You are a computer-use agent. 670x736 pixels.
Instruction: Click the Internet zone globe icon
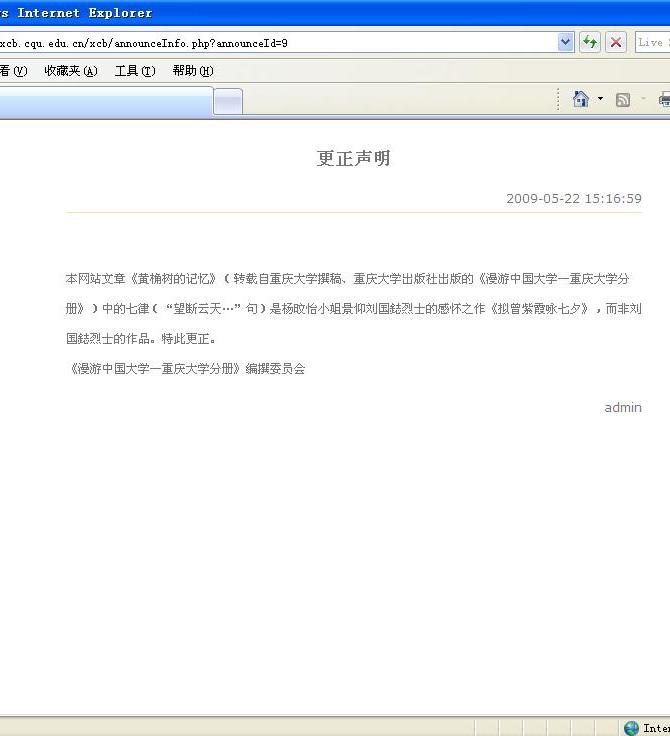pos(631,728)
